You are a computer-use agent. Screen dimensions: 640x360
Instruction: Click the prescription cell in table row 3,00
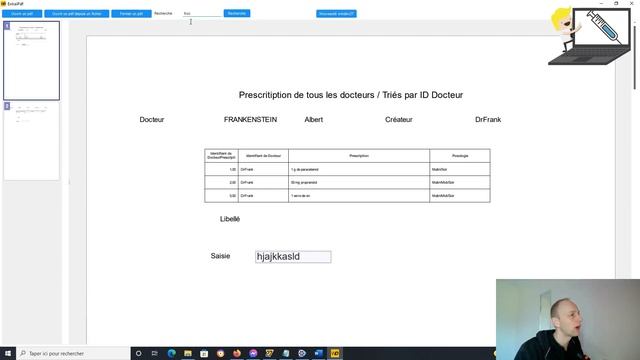tap(359, 196)
